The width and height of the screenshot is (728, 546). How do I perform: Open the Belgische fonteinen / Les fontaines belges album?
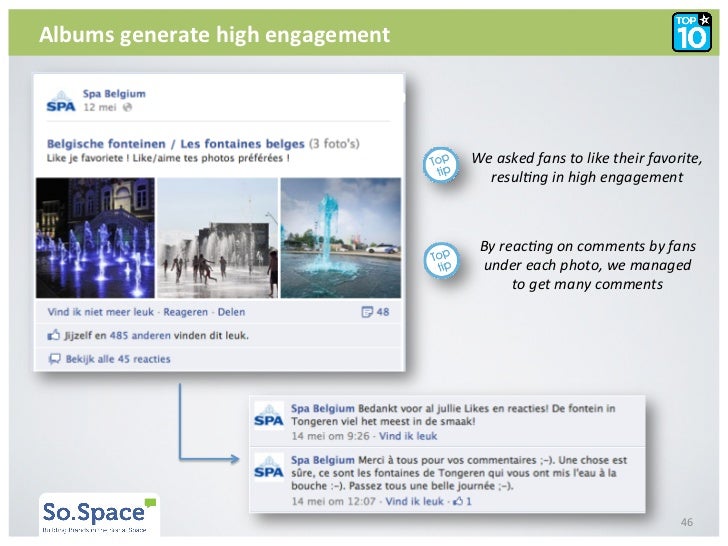176,144
